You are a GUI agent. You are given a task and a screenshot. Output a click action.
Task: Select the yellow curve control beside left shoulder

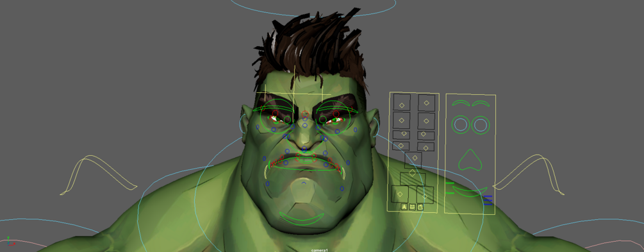[x=99, y=174]
